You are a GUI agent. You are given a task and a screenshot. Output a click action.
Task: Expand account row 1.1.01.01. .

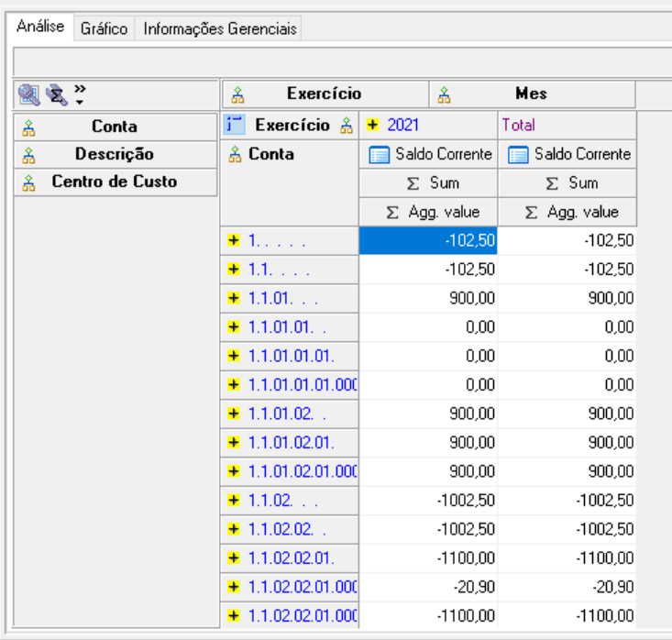[234, 326]
